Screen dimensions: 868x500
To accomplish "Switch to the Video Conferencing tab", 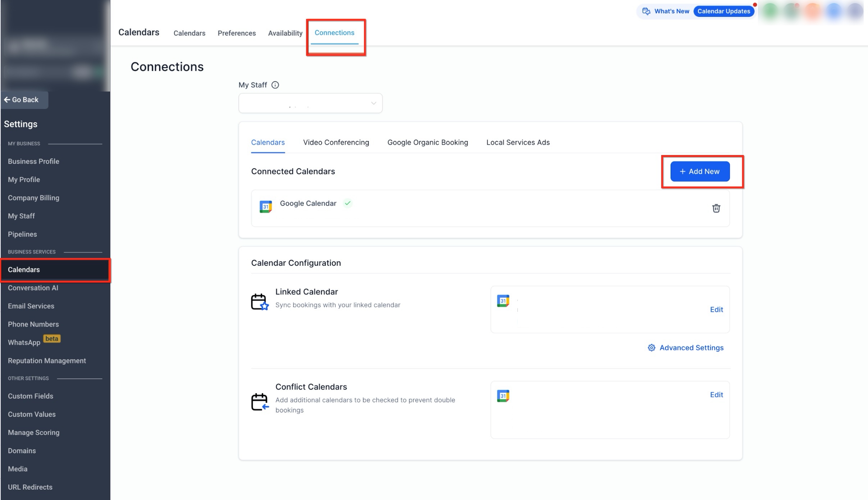I will [336, 142].
